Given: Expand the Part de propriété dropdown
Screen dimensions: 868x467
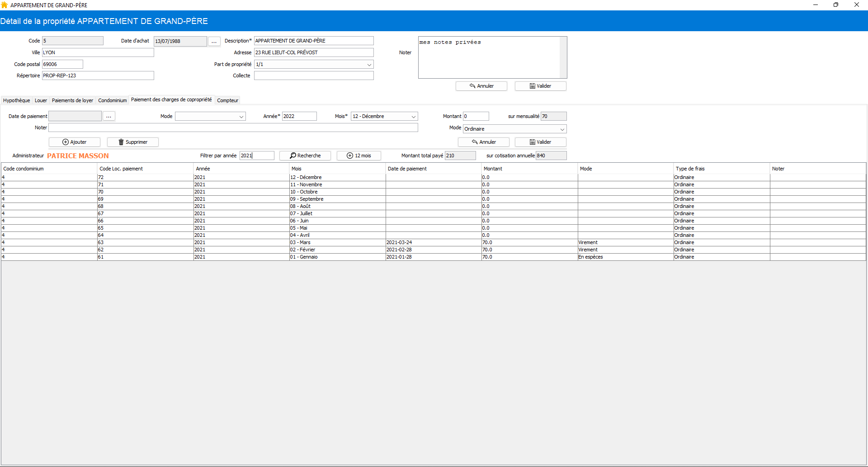Looking at the screenshot, I should [x=369, y=65].
